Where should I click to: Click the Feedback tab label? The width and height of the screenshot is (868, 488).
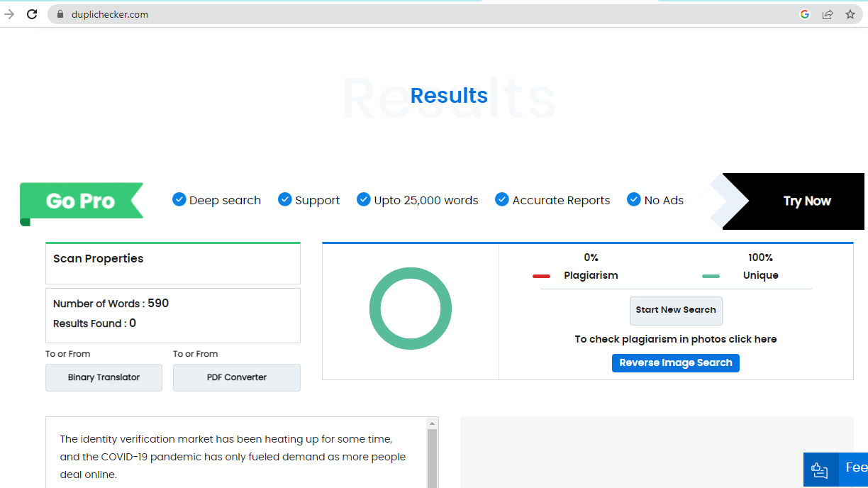point(856,467)
